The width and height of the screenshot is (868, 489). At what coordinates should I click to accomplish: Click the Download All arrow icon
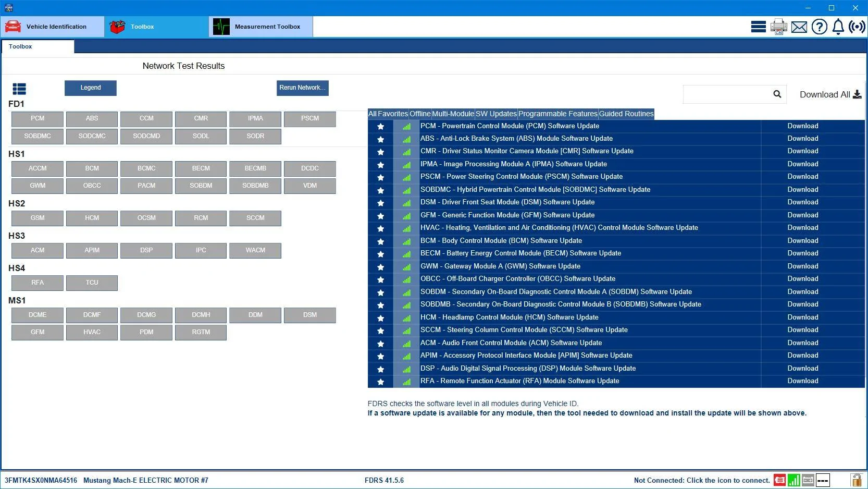tap(857, 94)
